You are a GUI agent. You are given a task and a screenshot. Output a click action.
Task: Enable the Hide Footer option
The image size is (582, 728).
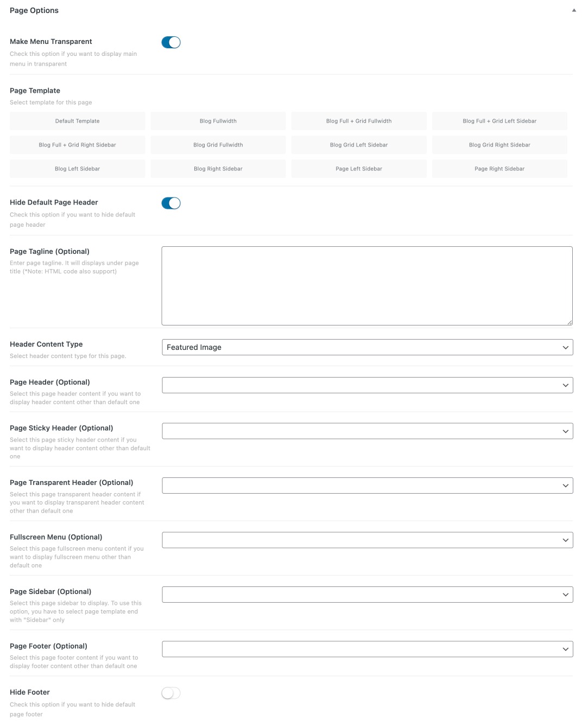point(171,693)
